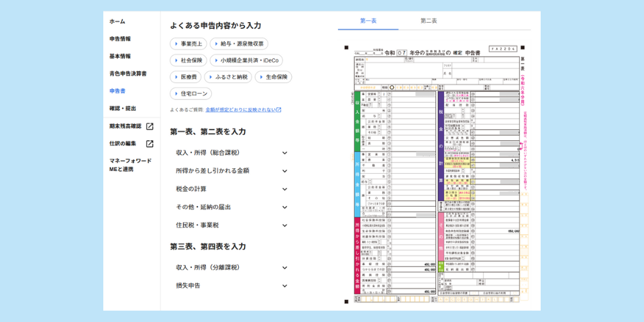This screenshot has height=322, width=644.
Task: Click the blue 所得金額等 form section label
Action: 357,184
